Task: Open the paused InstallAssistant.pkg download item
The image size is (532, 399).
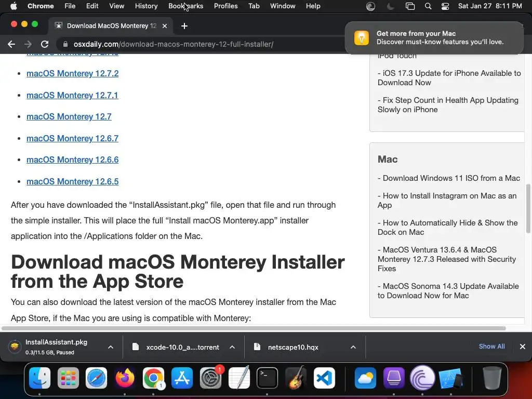Action: (56, 347)
